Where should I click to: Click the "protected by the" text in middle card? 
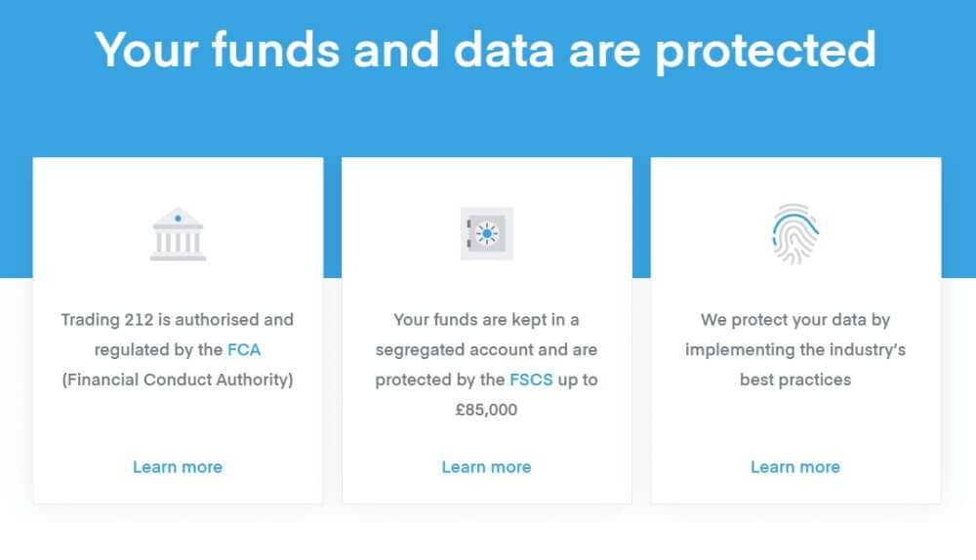click(x=439, y=380)
